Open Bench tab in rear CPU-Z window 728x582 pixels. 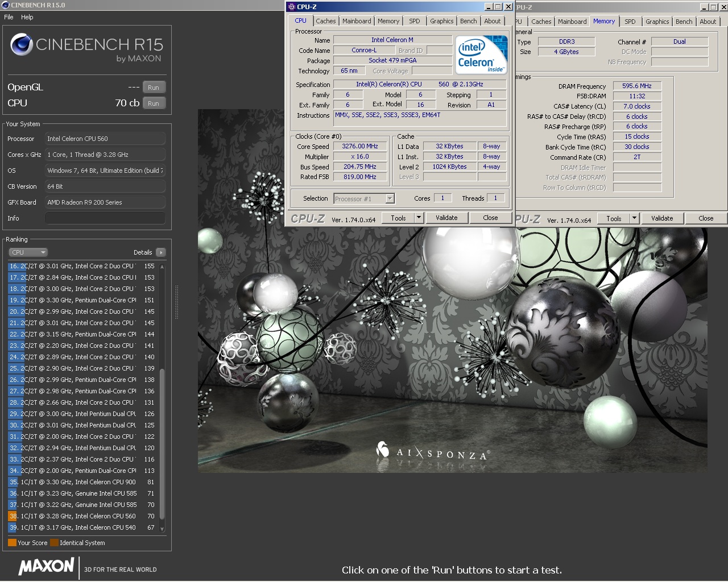tap(684, 22)
